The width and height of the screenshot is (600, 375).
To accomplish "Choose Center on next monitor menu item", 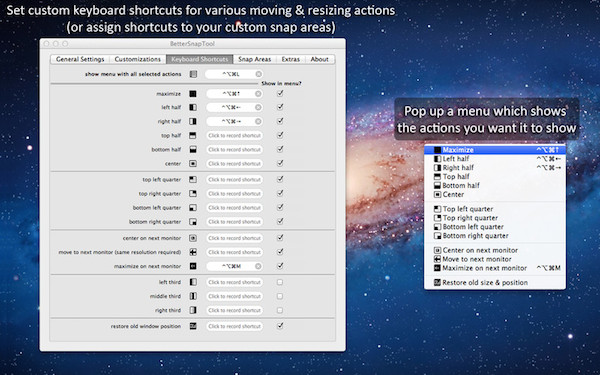I will pos(495,250).
